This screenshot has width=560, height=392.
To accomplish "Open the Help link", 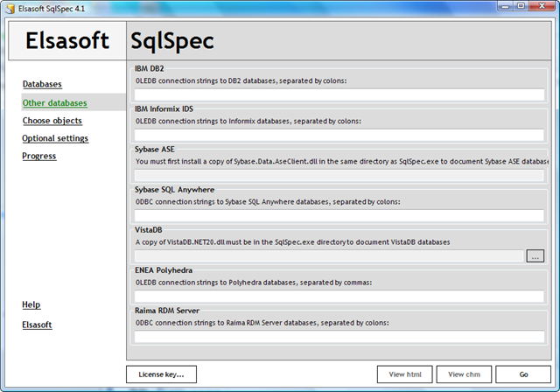I will (31, 304).
